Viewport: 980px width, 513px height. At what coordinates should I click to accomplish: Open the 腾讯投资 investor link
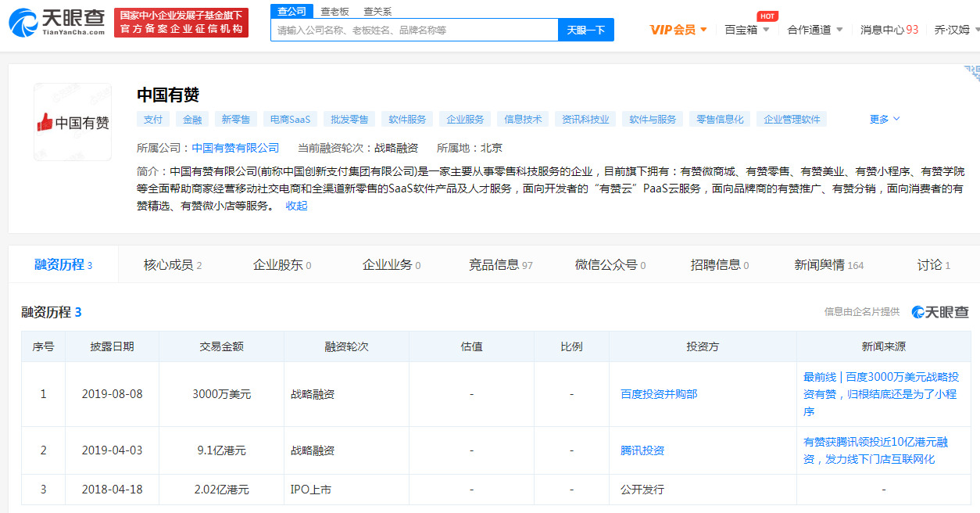(642, 450)
